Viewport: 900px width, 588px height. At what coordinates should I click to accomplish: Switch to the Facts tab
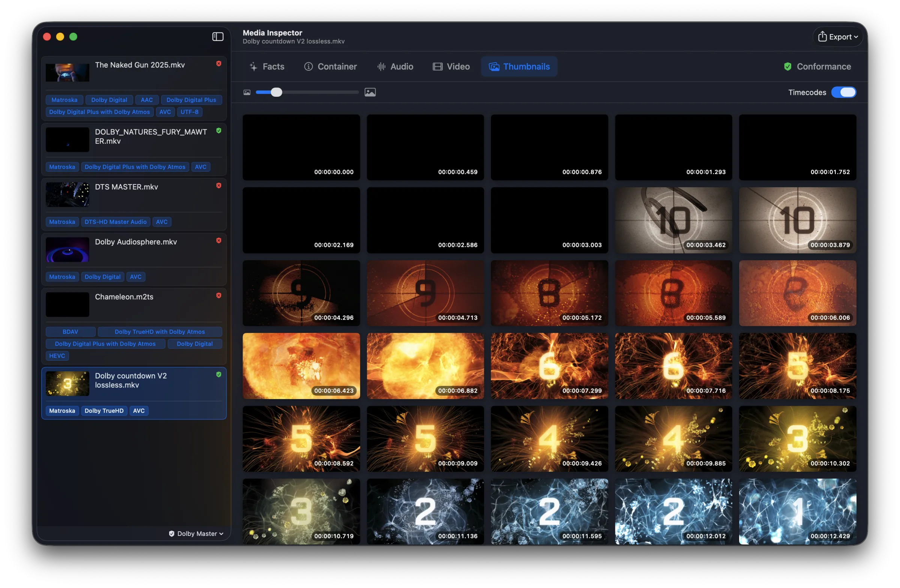pyautogui.click(x=267, y=66)
